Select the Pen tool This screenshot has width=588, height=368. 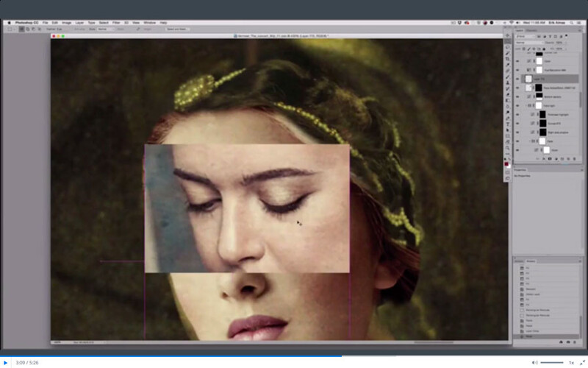coord(507,118)
